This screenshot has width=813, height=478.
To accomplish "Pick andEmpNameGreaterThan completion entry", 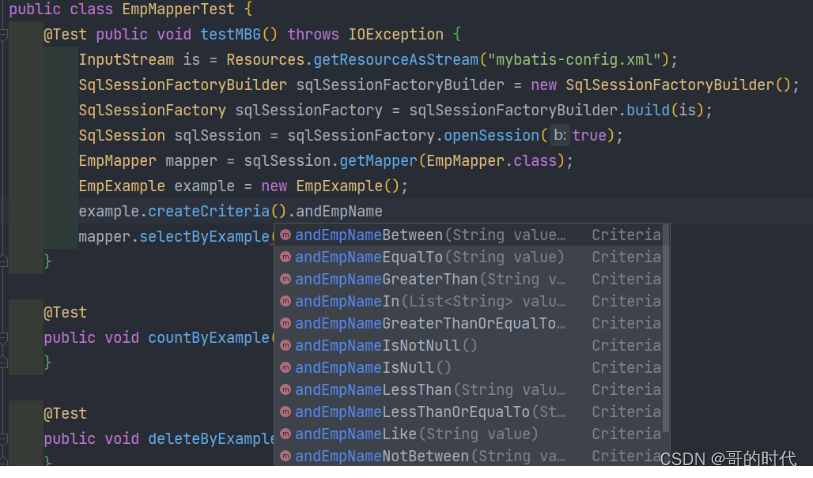I will point(471,279).
